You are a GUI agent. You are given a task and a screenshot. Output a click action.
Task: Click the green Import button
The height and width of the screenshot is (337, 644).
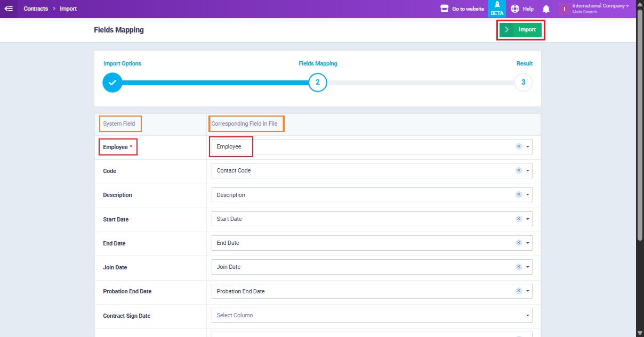click(521, 30)
